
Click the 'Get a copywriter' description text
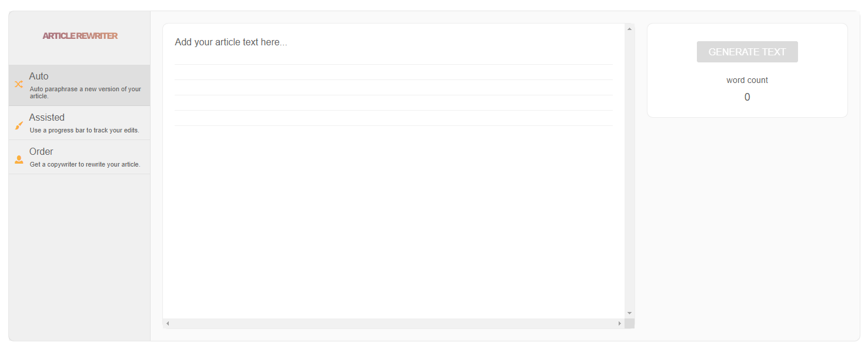[85, 164]
